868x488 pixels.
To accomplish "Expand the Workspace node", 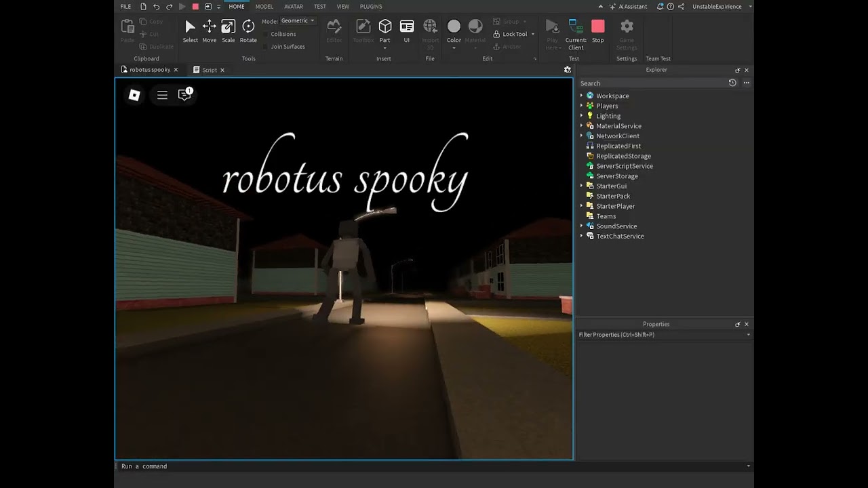I will 581,96.
